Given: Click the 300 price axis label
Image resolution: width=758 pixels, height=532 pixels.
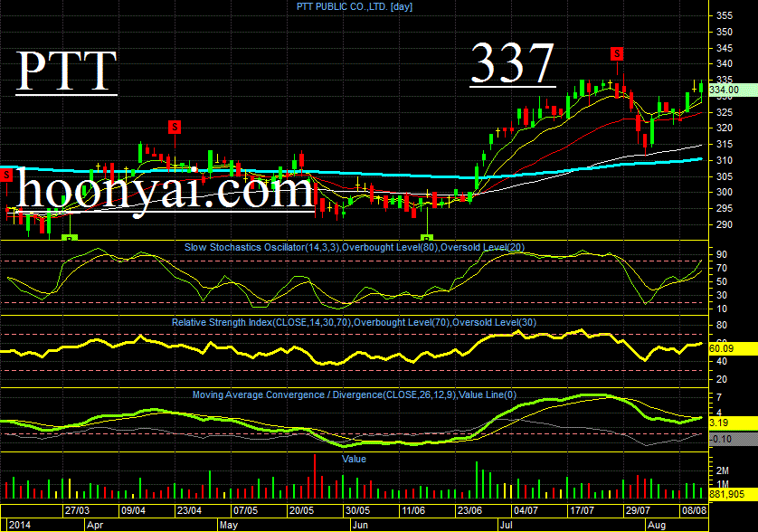Looking at the screenshot, I should coord(725,192).
